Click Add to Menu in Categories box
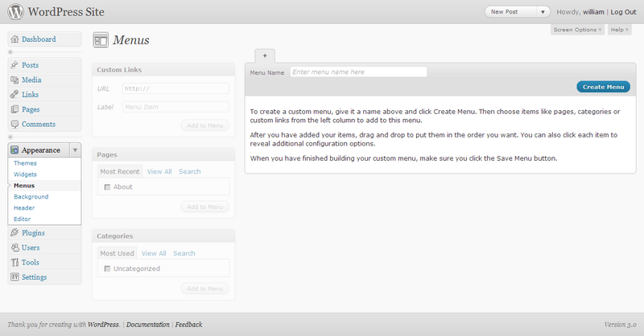The width and height of the screenshot is (644, 336). [x=205, y=289]
